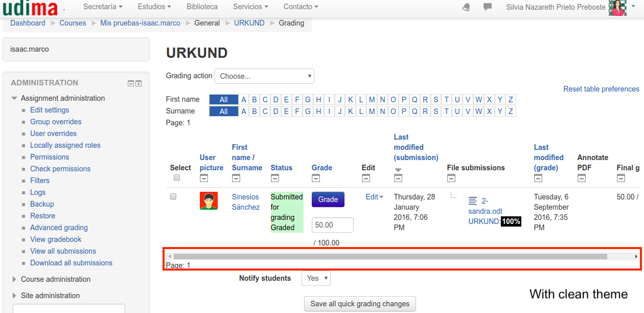The width and height of the screenshot is (644, 313).
Task: Open View gradebook link
Action: 56,239
